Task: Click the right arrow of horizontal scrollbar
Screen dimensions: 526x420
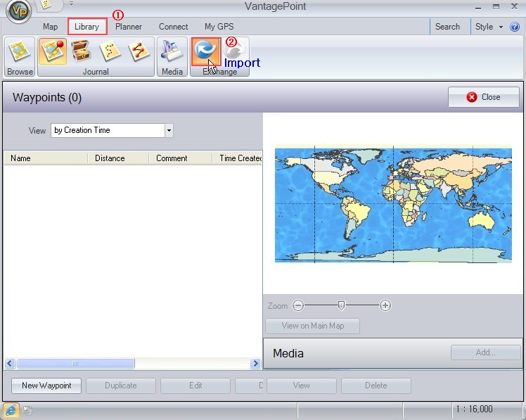Action: tap(256, 363)
